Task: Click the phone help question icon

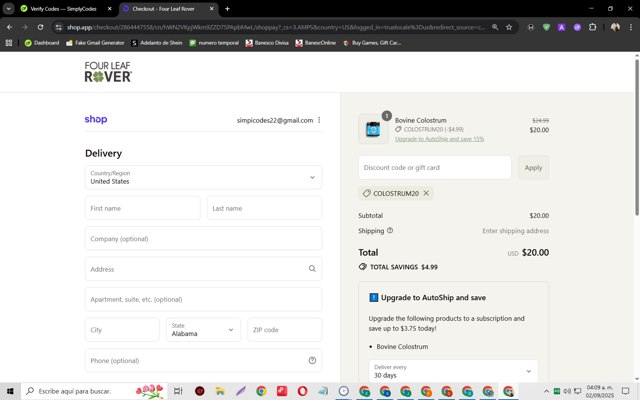Action: click(x=312, y=360)
